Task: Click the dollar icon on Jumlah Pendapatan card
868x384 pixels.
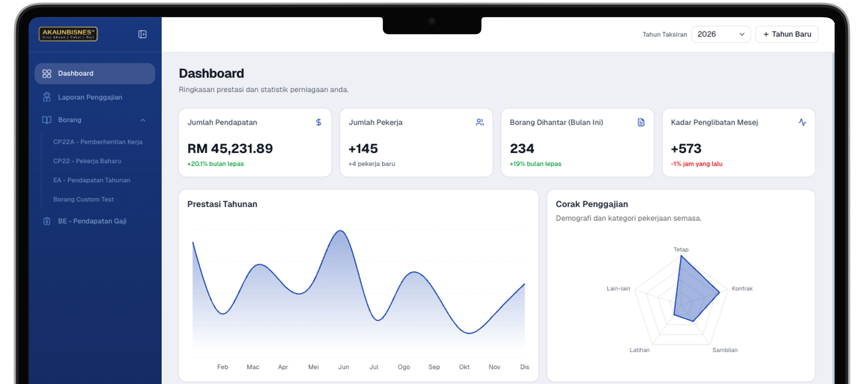Action: [318, 122]
